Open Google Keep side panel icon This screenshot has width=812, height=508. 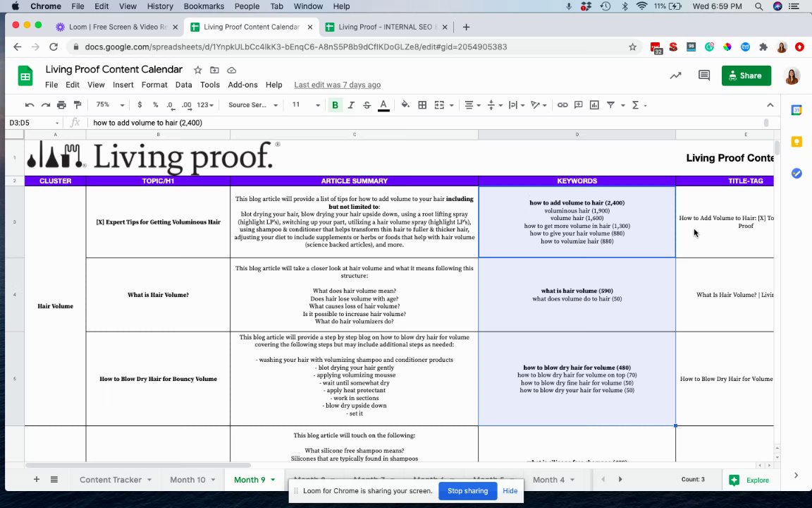click(796, 142)
